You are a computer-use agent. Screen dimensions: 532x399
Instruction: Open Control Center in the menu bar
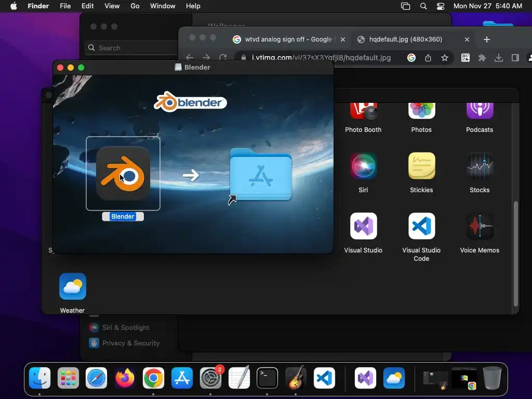click(x=441, y=6)
